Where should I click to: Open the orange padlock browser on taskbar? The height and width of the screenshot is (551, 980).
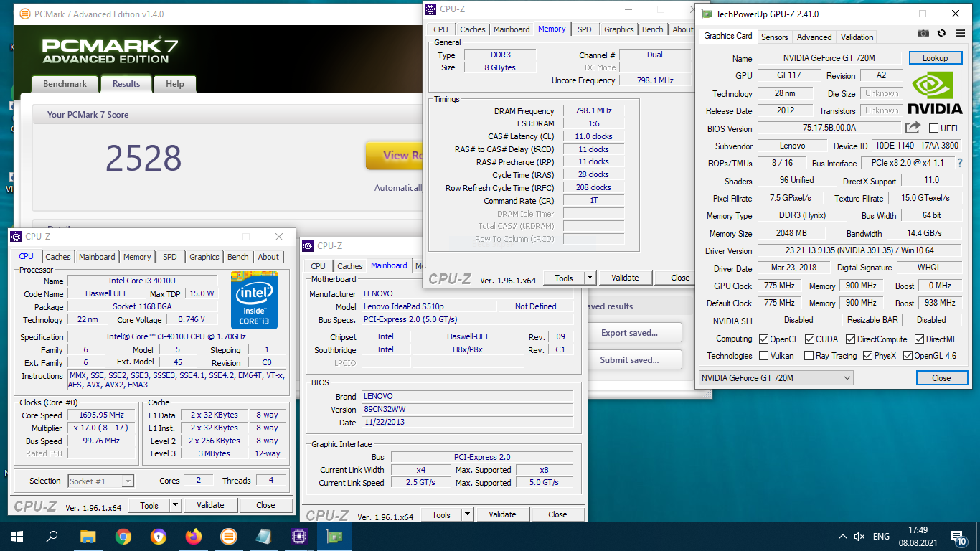(158, 536)
